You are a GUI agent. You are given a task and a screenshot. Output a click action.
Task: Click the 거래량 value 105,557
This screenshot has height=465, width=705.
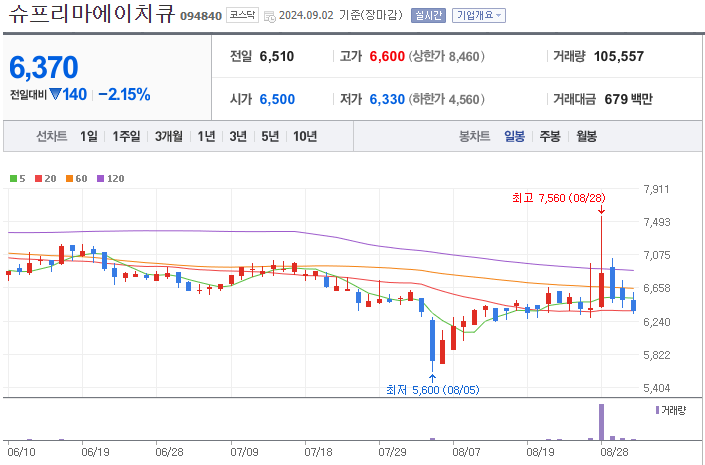(x=619, y=57)
